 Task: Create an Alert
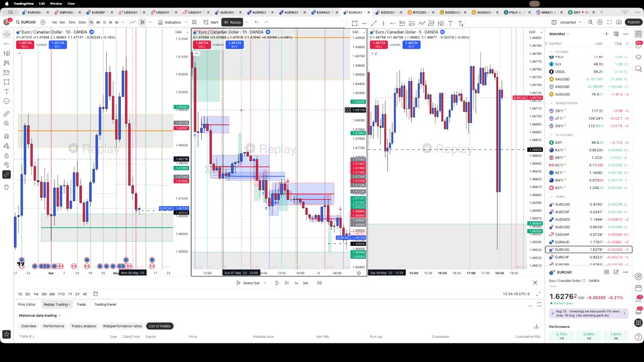[x=211, y=22]
